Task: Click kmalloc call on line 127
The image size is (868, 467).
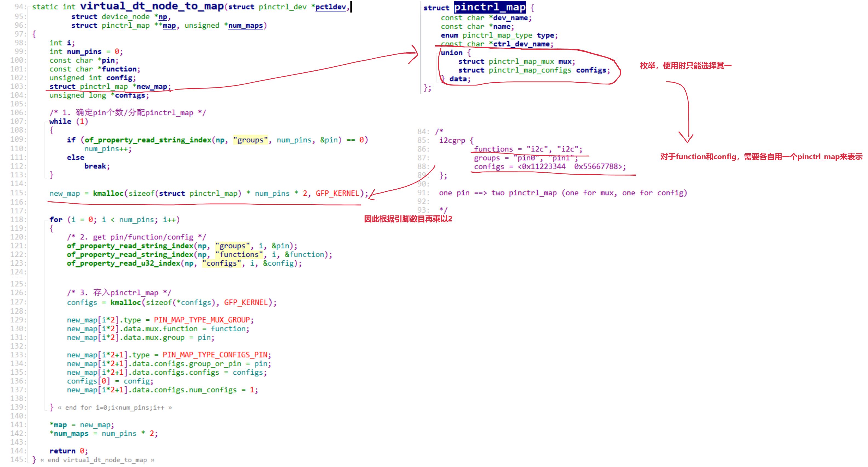Action: tap(126, 303)
